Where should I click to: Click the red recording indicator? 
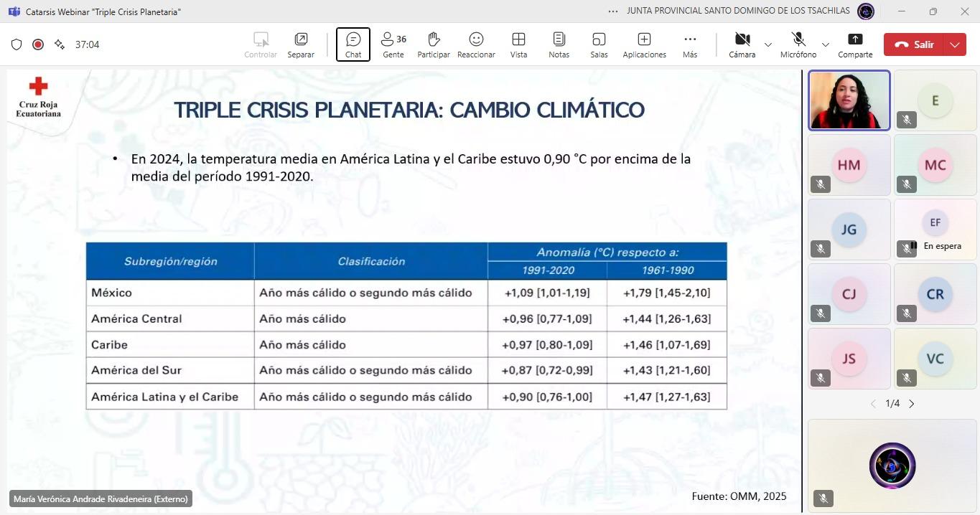click(38, 44)
